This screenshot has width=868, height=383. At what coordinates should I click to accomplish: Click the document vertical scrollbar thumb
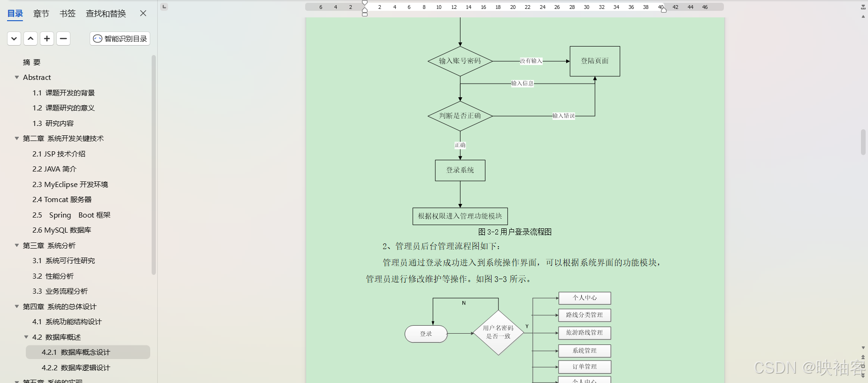point(863,142)
